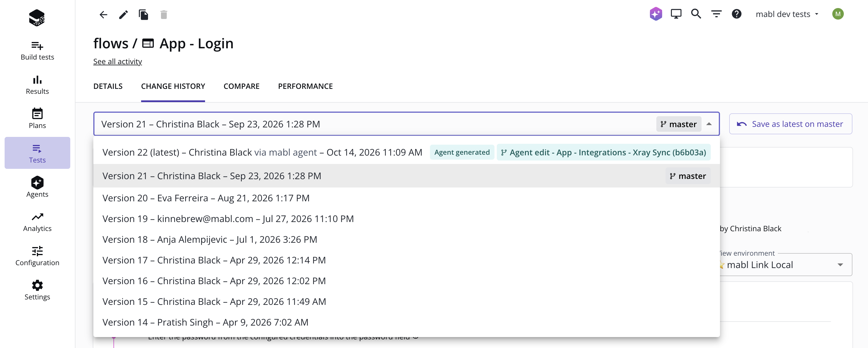868x348 pixels.
Task: Open the PERFORMANCE tab
Action: pyautogui.click(x=305, y=86)
